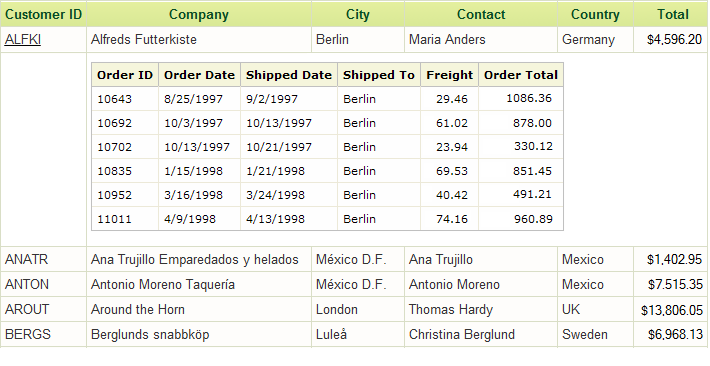Select the Customer ID column header
710x366 pixels.
tap(43, 14)
